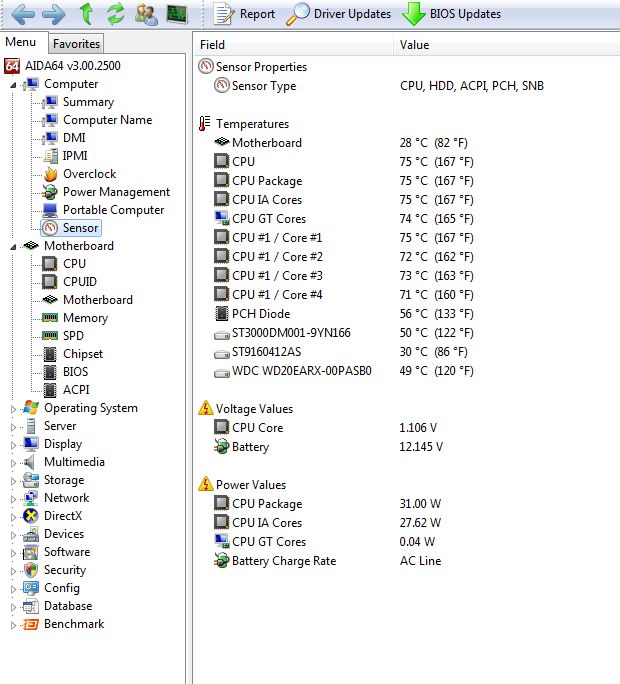Expand the Multimedia node
The height and width of the screenshot is (684, 620).
pyautogui.click(x=13, y=463)
